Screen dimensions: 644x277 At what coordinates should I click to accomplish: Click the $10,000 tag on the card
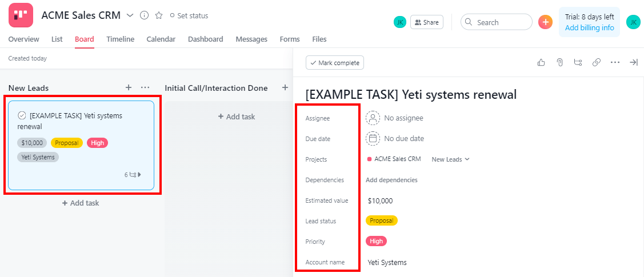click(x=32, y=143)
